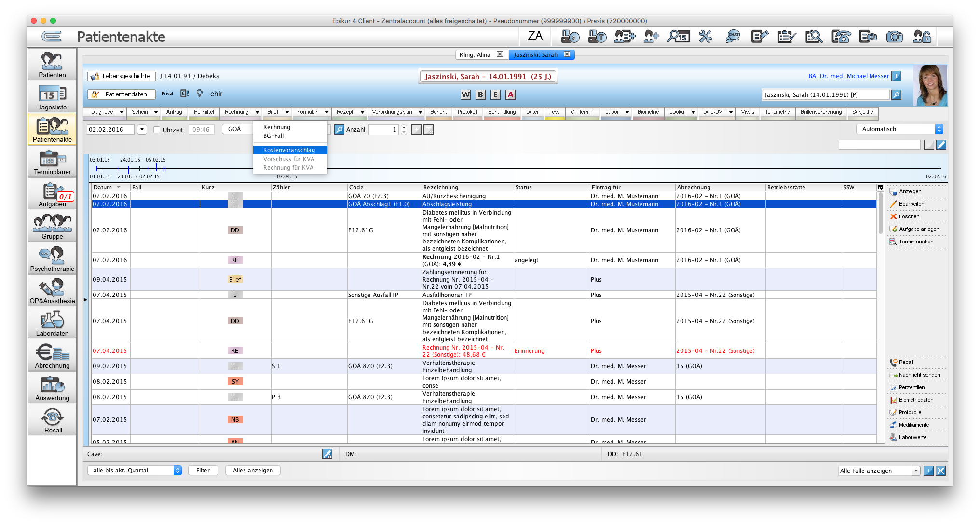Click the Datum column header

coord(111,187)
